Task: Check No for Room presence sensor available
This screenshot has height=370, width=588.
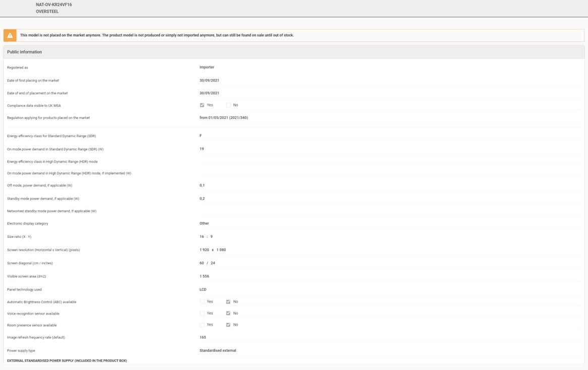Action: tap(228, 325)
